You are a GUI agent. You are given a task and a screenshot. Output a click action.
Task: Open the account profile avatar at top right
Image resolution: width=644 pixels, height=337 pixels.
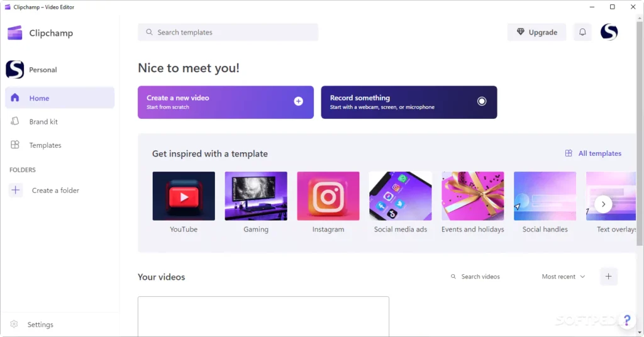tap(609, 32)
